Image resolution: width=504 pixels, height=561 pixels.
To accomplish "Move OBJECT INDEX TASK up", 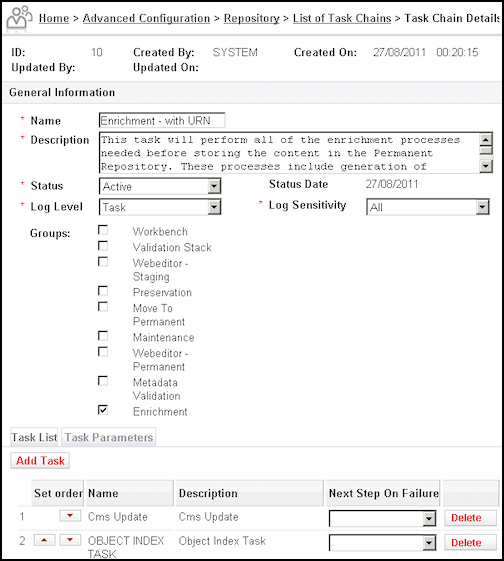I will click(x=44, y=540).
